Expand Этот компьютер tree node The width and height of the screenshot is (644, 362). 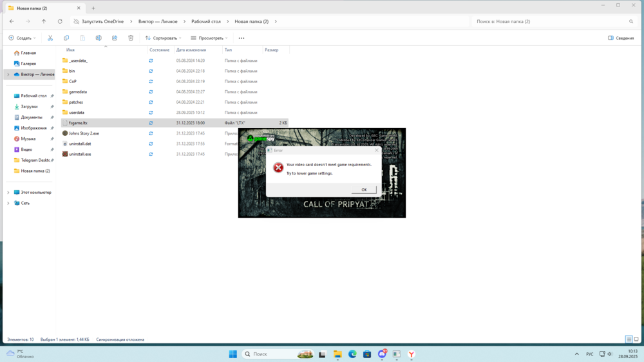pos(8,193)
